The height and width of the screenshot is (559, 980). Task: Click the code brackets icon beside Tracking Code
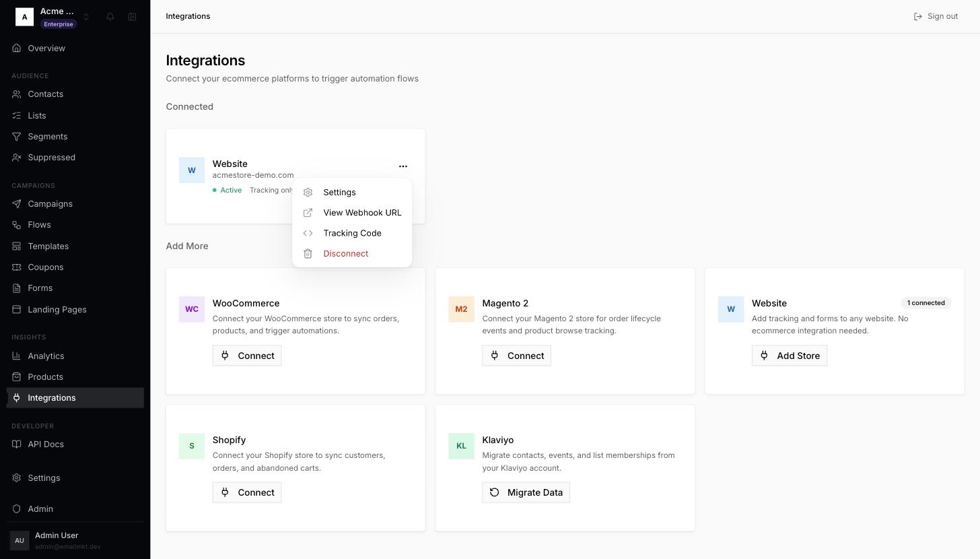click(x=308, y=233)
